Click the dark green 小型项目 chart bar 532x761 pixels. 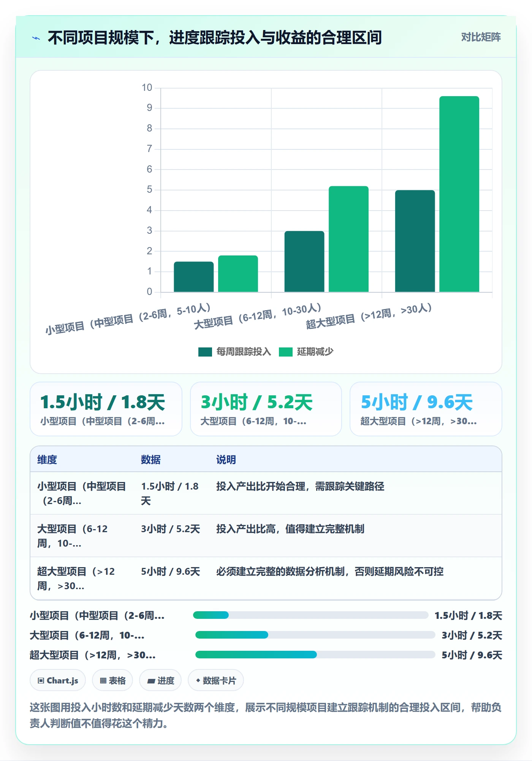point(194,277)
